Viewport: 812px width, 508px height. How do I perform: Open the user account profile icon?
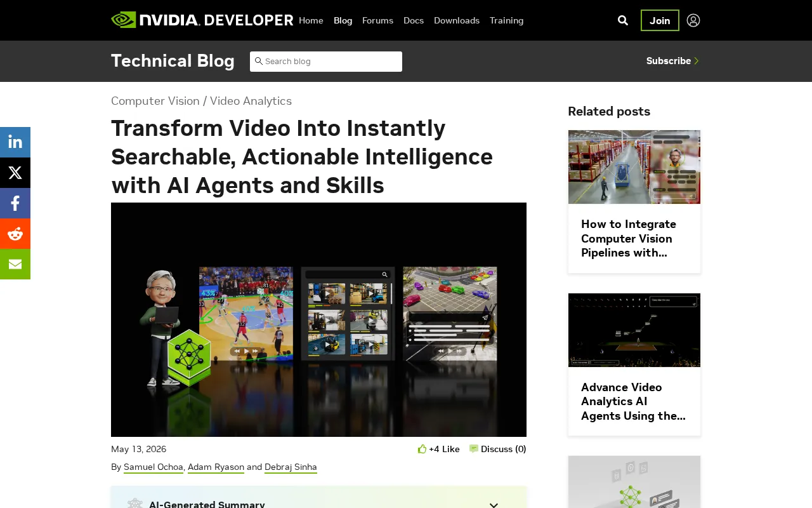pyautogui.click(x=693, y=20)
